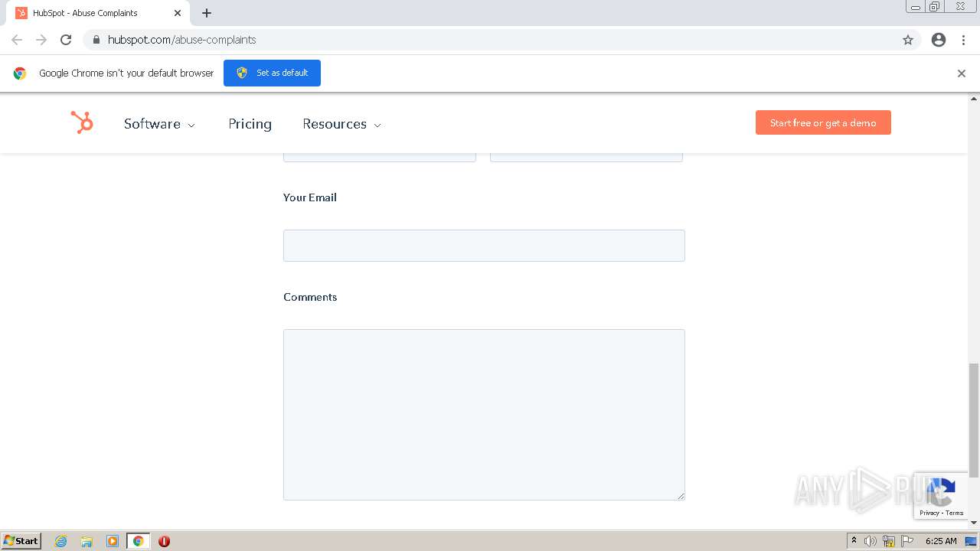This screenshot has width=980, height=551.
Task: Click the Comments resize grip
Action: 681,496
